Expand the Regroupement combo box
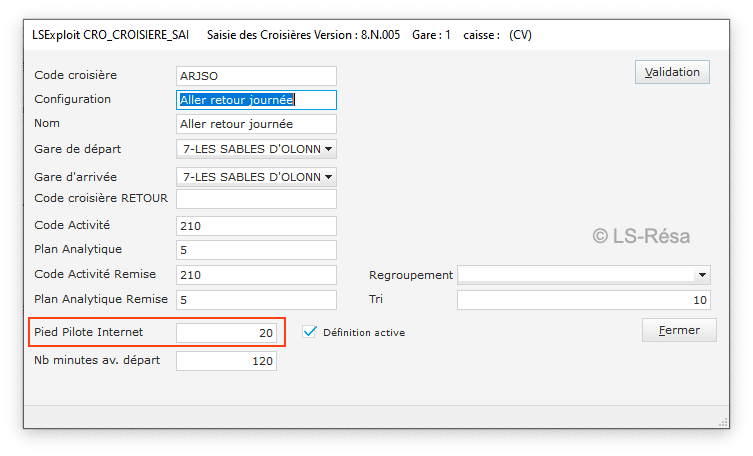The width and height of the screenshot is (753, 456). [x=701, y=275]
